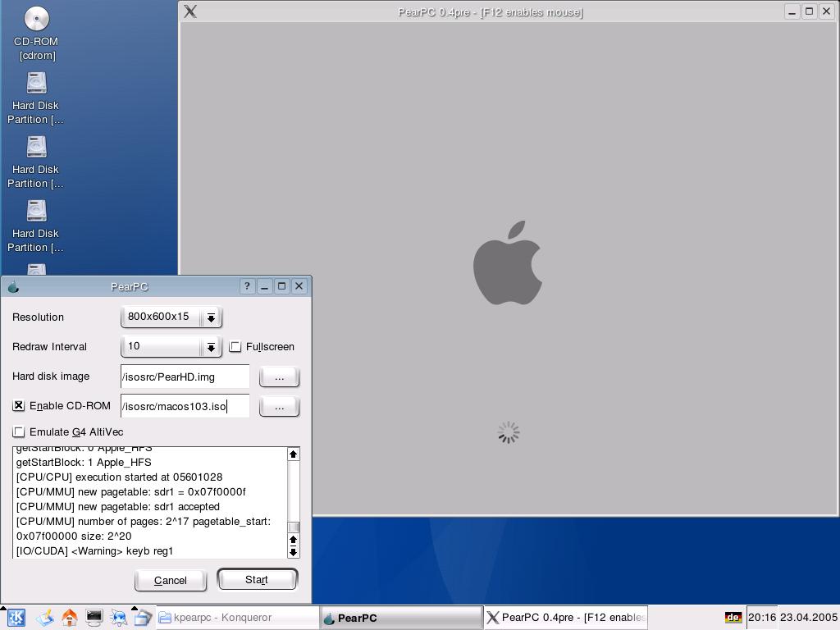This screenshot has height=630, width=840.
Task: Click the CD-ROM image path field
Action: pos(185,406)
